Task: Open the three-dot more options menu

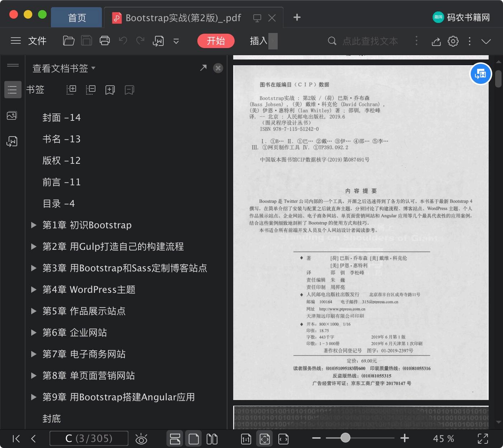Action: (x=470, y=41)
